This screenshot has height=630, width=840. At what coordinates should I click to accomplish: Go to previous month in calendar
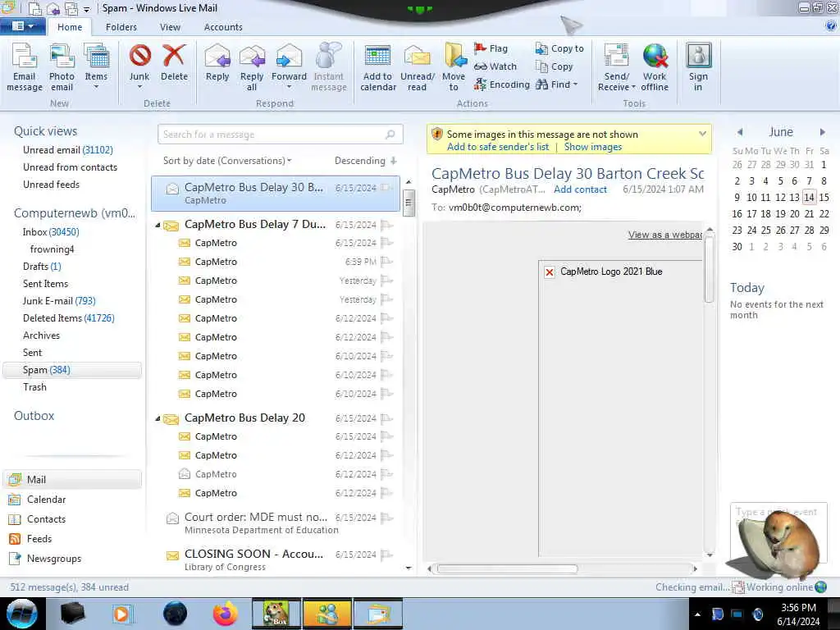[739, 132]
